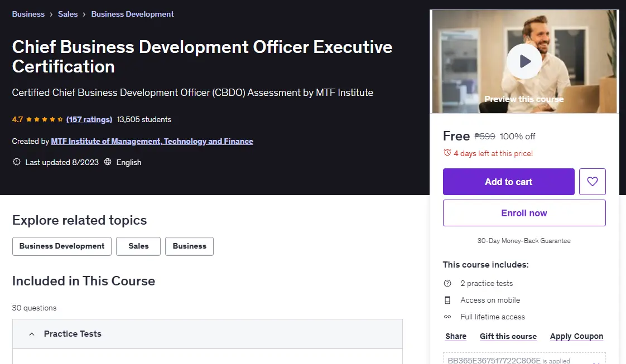Open the 157 ratings link

pyautogui.click(x=89, y=119)
